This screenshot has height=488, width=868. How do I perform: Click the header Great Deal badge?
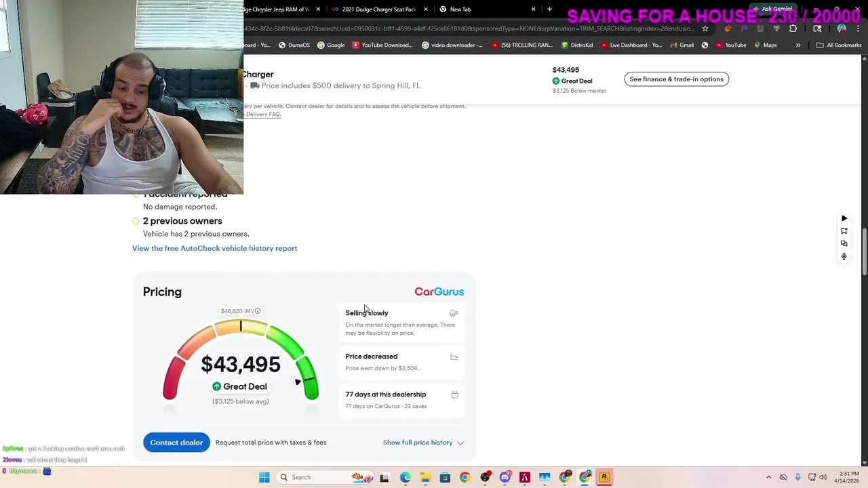[572, 81]
